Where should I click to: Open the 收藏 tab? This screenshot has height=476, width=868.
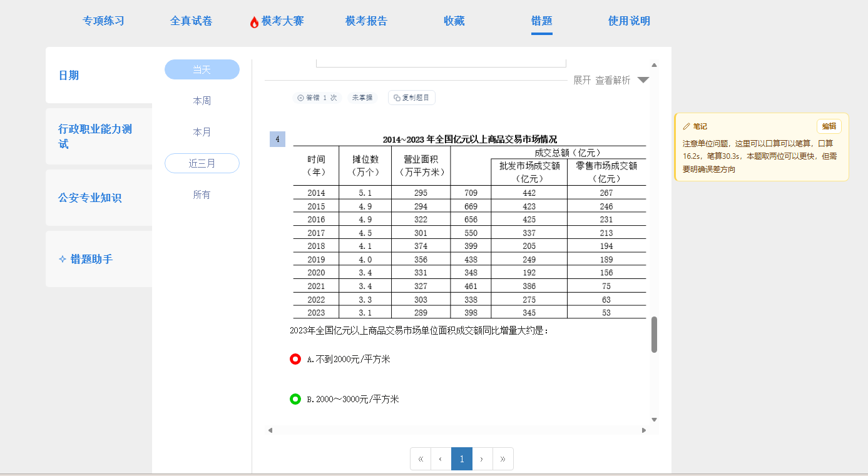pos(454,21)
